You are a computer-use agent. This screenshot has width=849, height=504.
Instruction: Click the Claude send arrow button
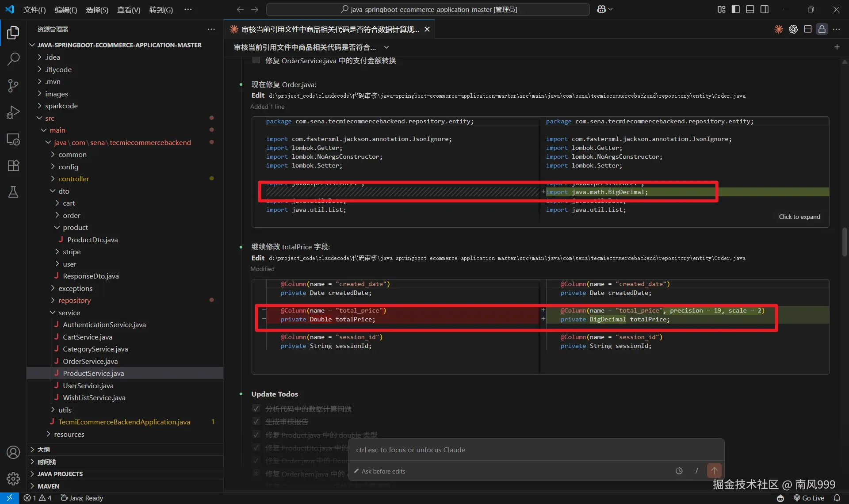pyautogui.click(x=714, y=471)
